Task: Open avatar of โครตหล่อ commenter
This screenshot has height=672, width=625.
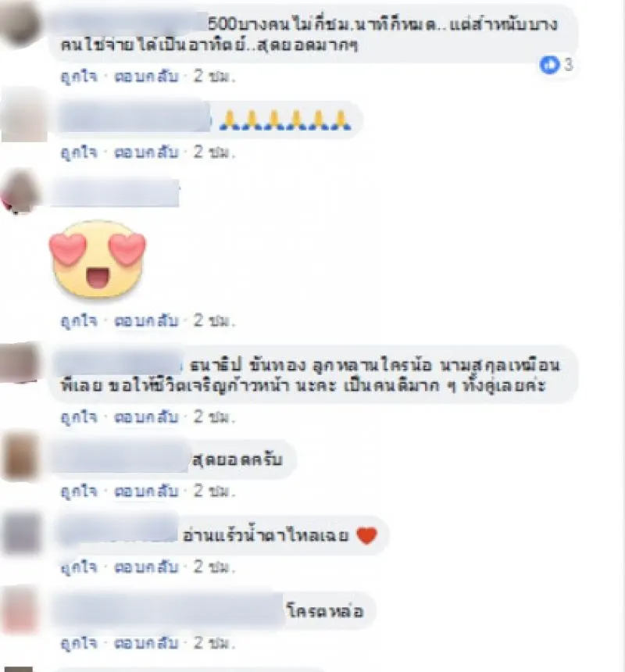Action: click(20, 609)
